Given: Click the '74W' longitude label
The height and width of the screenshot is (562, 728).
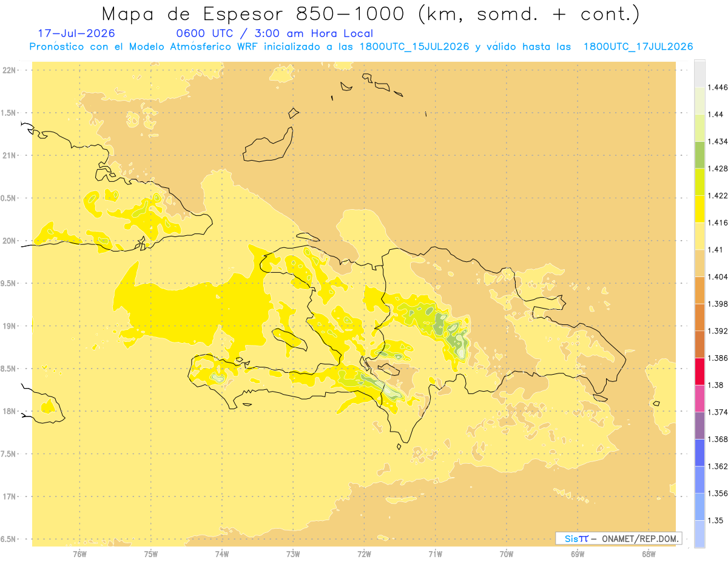Looking at the screenshot, I should [221, 554].
